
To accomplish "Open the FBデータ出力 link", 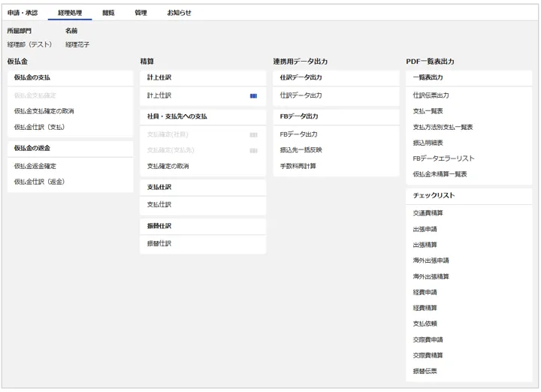I will [298, 134].
